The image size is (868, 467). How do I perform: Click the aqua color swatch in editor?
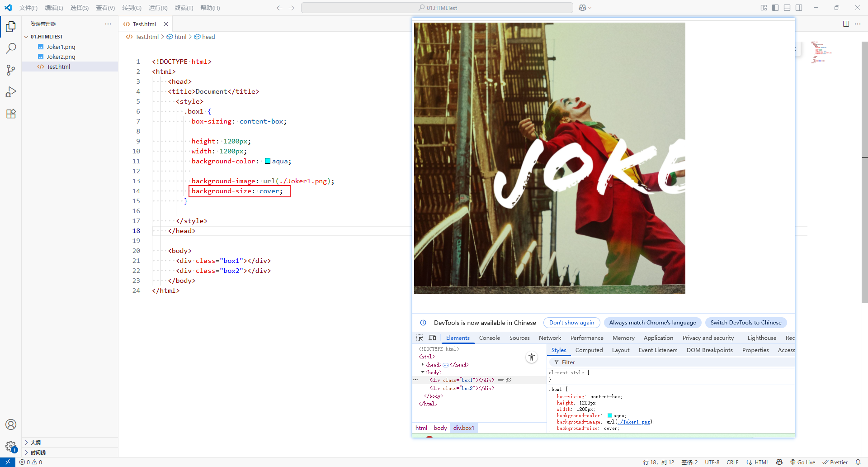pyautogui.click(x=268, y=161)
